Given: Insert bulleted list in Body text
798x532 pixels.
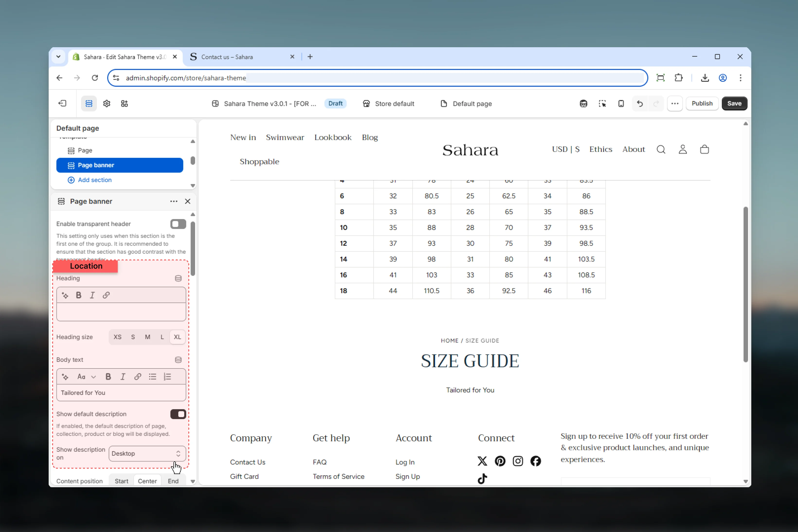Looking at the screenshot, I should coord(153,376).
